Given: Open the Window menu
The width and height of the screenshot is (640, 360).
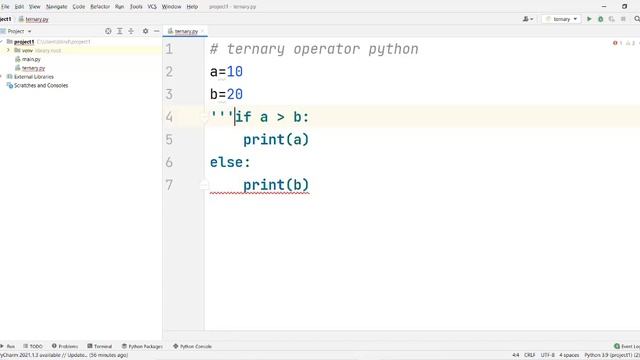Looking at the screenshot, I should pos(171,7).
